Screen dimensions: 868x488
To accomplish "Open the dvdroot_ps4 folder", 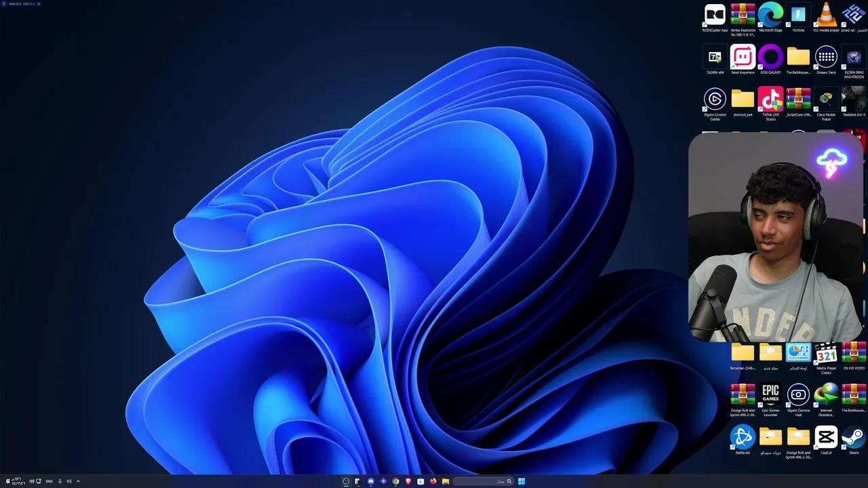I will click(x=743, y=102).
